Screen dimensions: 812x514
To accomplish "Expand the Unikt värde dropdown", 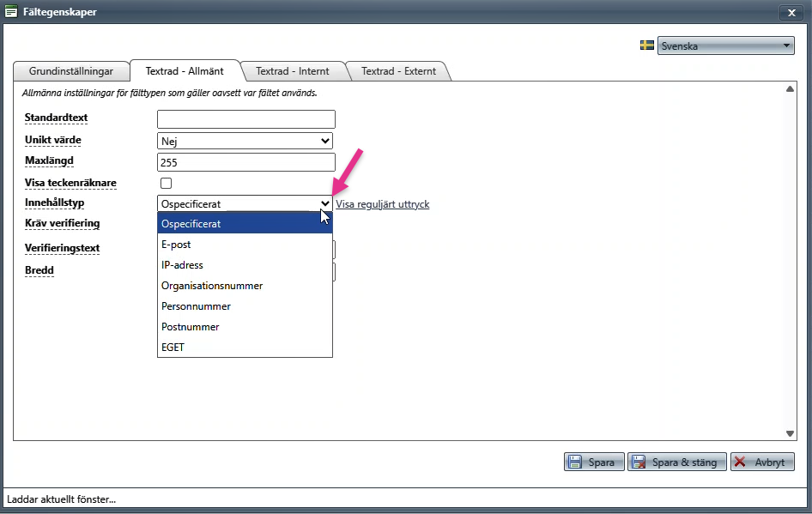I will point(245,141).
